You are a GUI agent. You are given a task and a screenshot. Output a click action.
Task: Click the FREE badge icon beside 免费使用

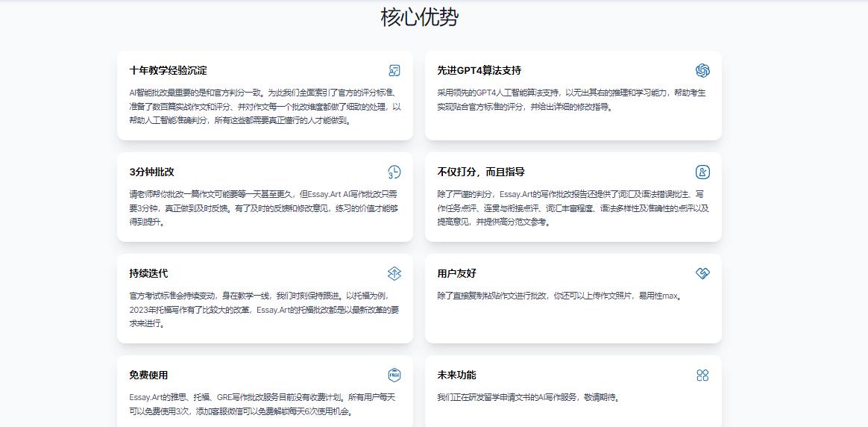(394, 375)
